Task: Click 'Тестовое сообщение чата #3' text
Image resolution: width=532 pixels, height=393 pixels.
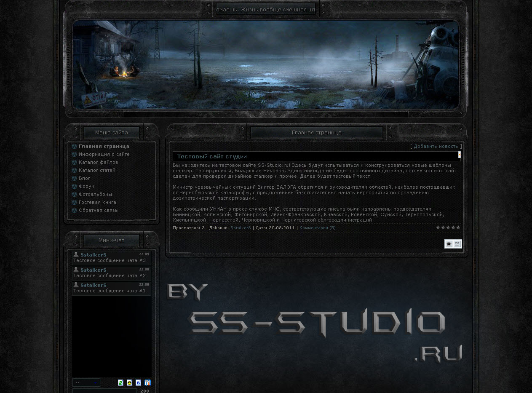Action: coord(110,260)
